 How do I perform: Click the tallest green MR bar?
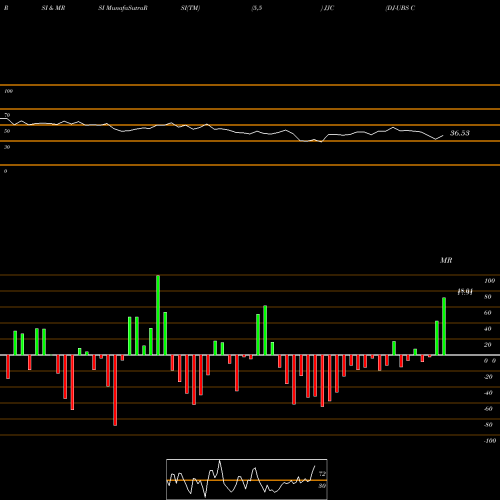tap(158, 315)
